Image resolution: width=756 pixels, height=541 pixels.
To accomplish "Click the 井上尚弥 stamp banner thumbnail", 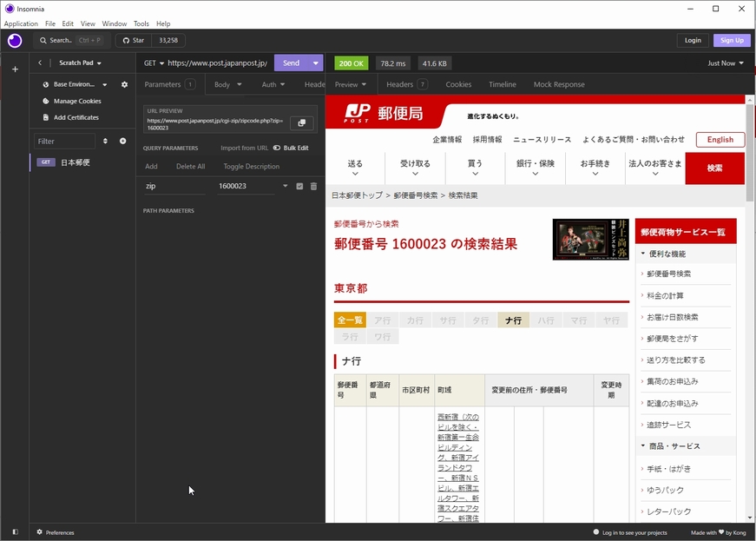I will [x=590, y=240].
